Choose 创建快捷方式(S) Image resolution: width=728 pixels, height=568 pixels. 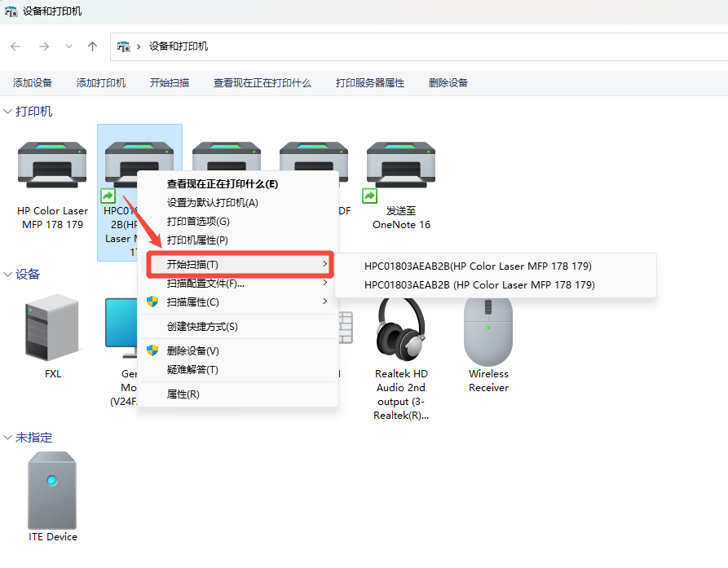coord(238,327)
